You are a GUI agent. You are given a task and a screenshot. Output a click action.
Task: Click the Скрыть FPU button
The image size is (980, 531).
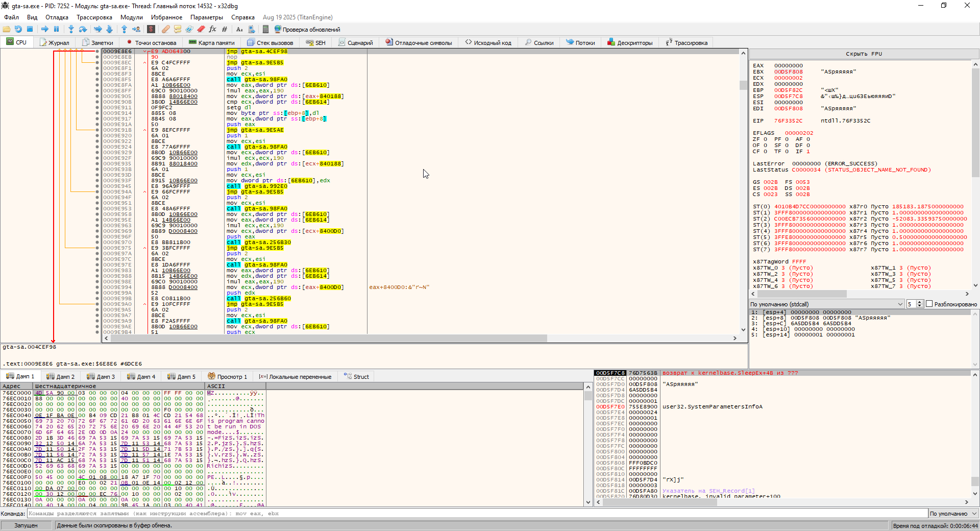[x=863, y=54]
